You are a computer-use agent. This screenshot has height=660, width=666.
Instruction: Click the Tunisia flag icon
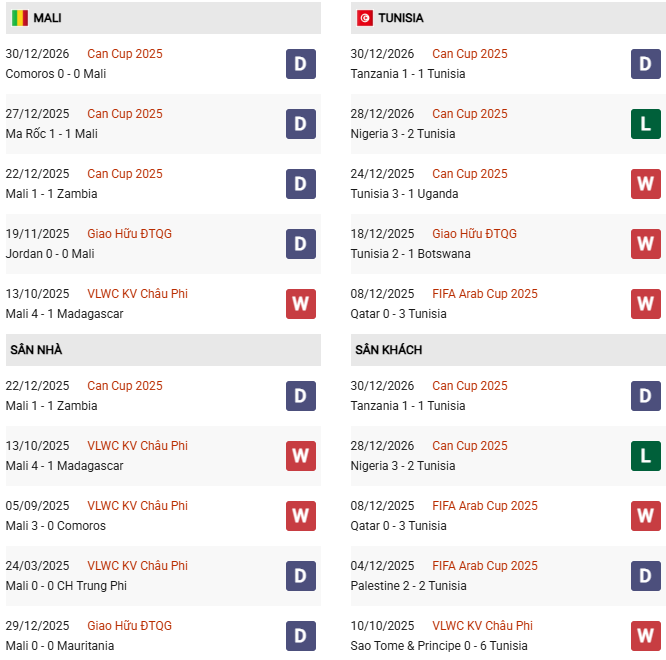coord(365,18)
